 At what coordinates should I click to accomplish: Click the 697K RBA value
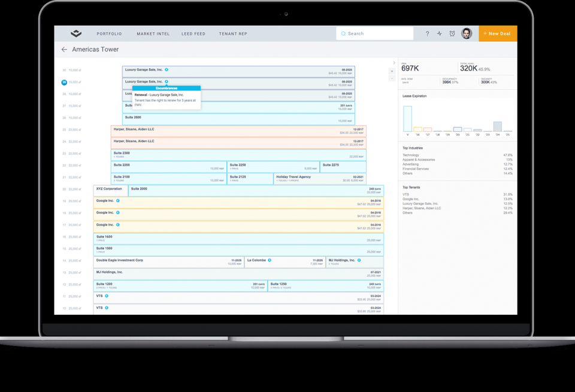tap(410, 68)
